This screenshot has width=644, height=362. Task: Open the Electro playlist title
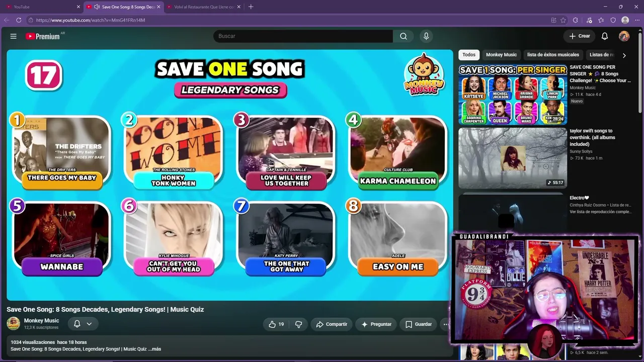coord(579,198)
